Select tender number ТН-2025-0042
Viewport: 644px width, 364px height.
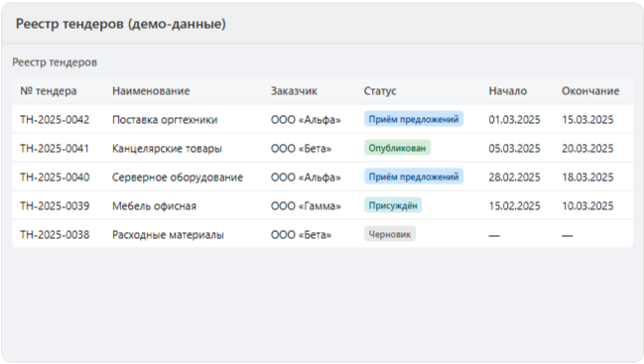(55, 120)
